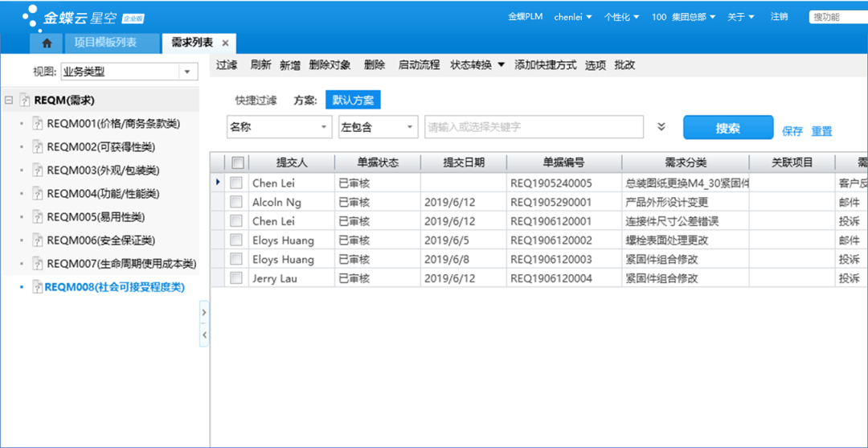Check the row for Alcoln Ng
The height and width of the screenshot is (448, 868).
point(236,203)
